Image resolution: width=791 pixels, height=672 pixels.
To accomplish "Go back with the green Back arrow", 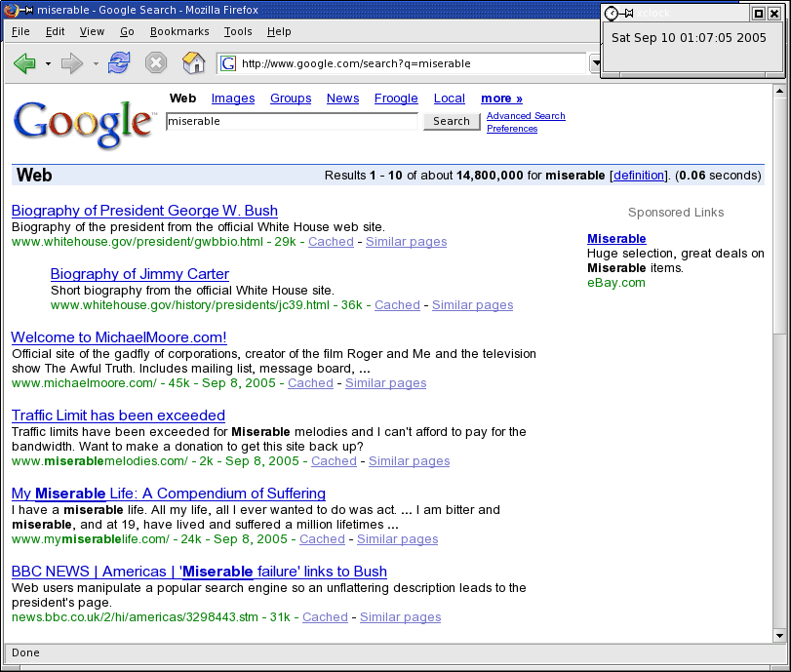I will 24,63.
